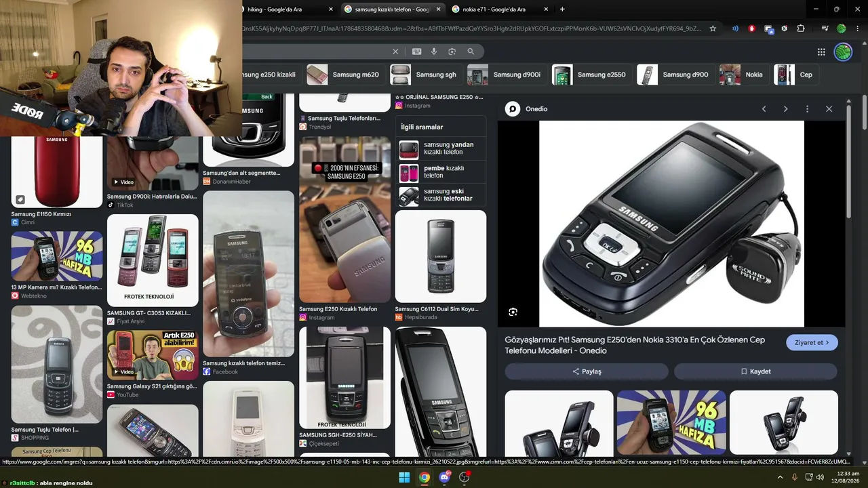
Task: Open more options in the image preview panel
Action: pyautogui.click(x=807, y=109)
